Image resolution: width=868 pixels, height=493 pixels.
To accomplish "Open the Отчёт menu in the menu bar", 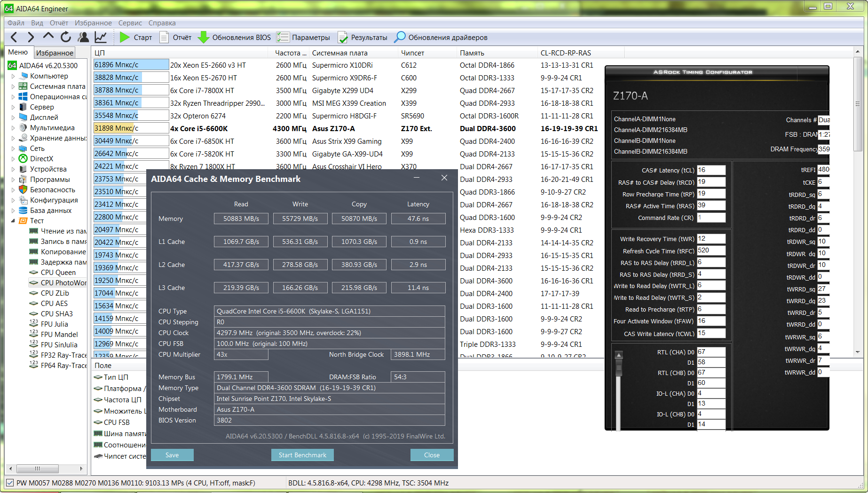I will coord(59,23).
